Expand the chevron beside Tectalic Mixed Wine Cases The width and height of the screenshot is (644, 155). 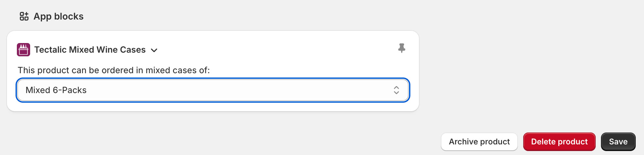point(154,50)
